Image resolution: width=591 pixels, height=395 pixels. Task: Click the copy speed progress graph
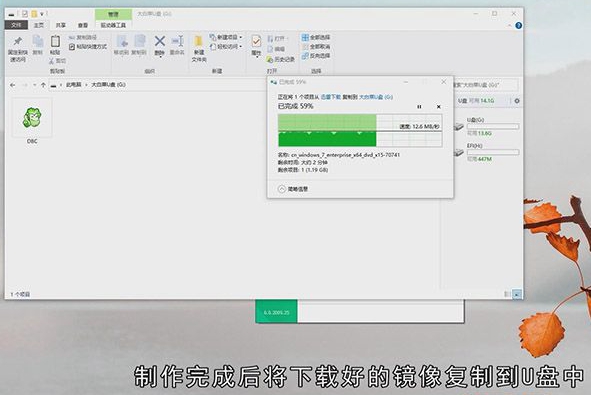[360, 130]
